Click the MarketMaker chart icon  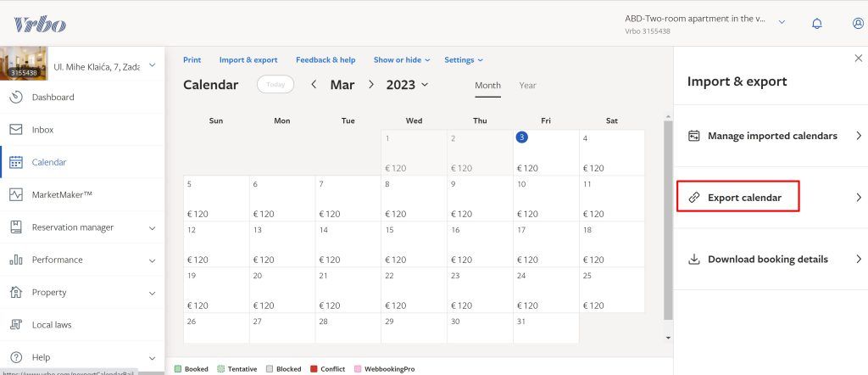16,194
